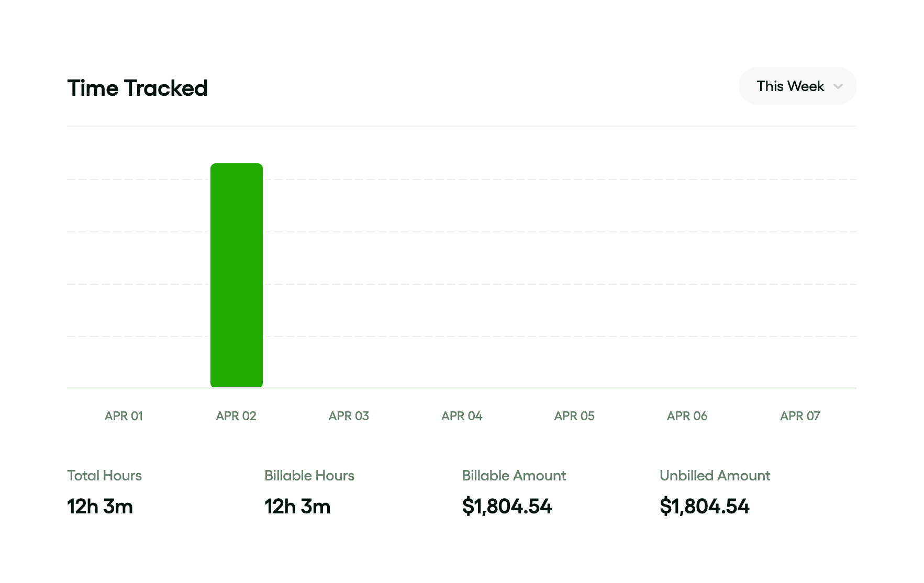Click the Total Hours label
The width and height of the screenshot is (924, 583).
point(104,475)
